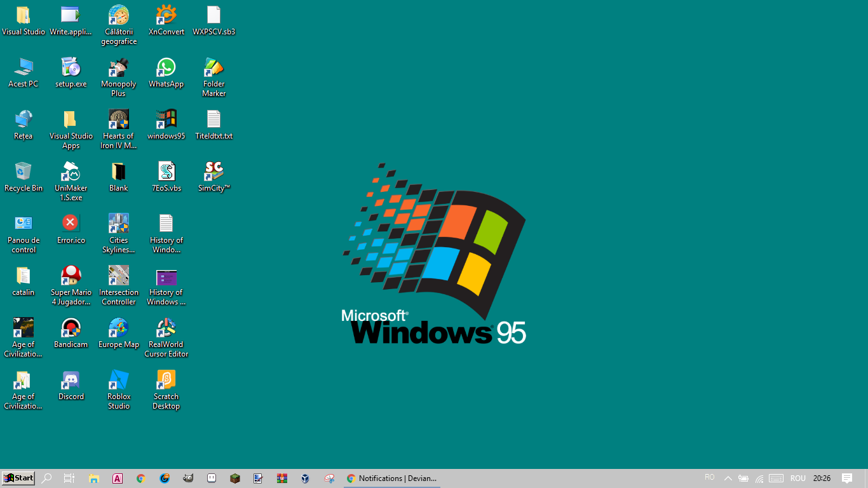Open WhatsApp desktop shortcut
868x488 pixels.
point(166,73)
